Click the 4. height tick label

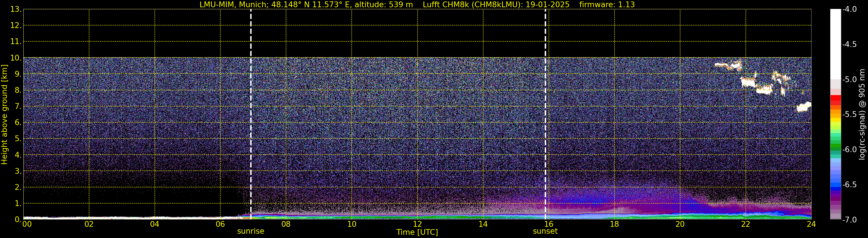click(x=18, y=155)
